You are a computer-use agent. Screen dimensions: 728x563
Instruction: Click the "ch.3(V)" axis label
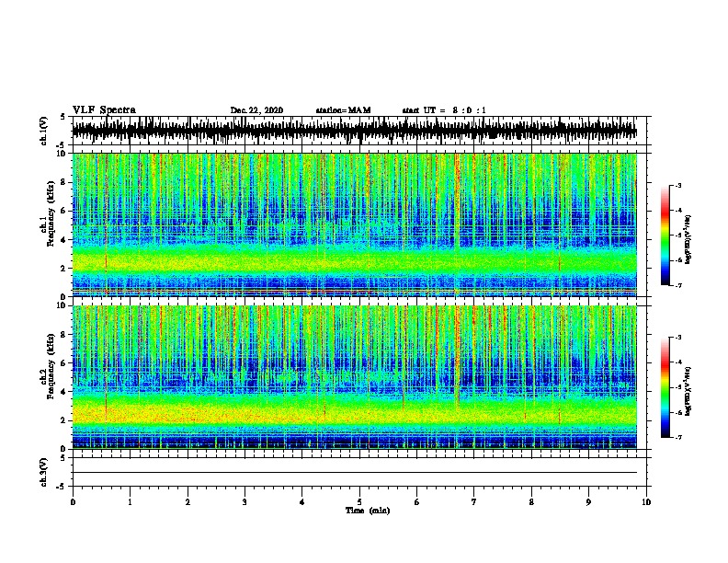43,472
